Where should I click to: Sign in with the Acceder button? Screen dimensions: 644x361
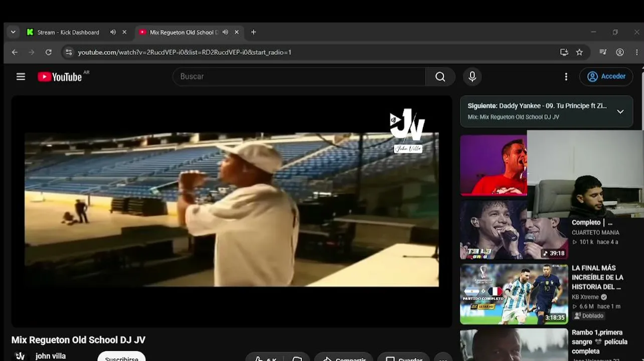click(606, 77)
